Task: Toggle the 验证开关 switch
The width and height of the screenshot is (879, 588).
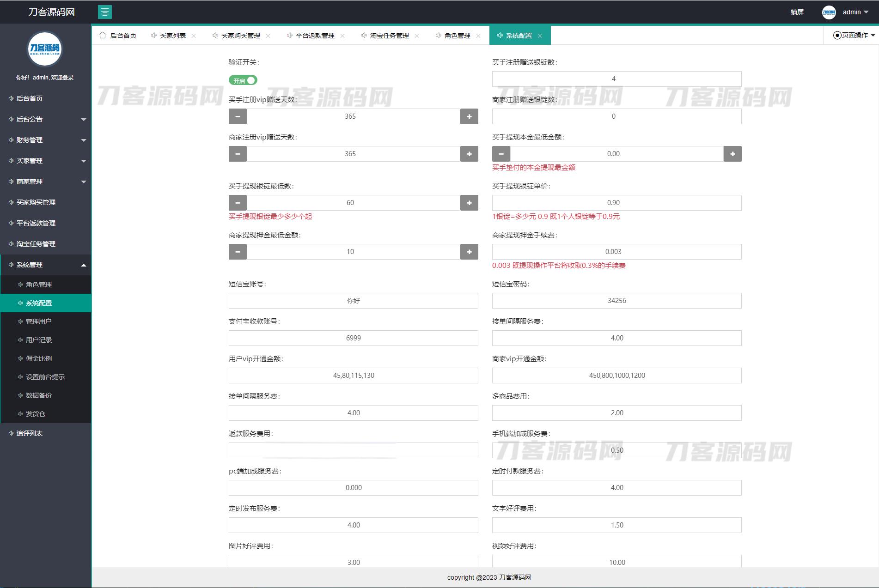Action: tap(243, 80)
